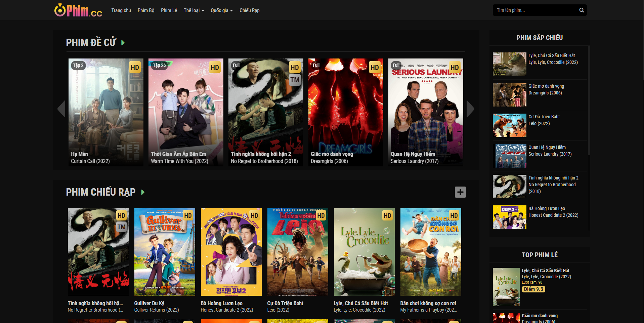Click the carousel next arrow
644x323 pixels.
coord(470,109)
